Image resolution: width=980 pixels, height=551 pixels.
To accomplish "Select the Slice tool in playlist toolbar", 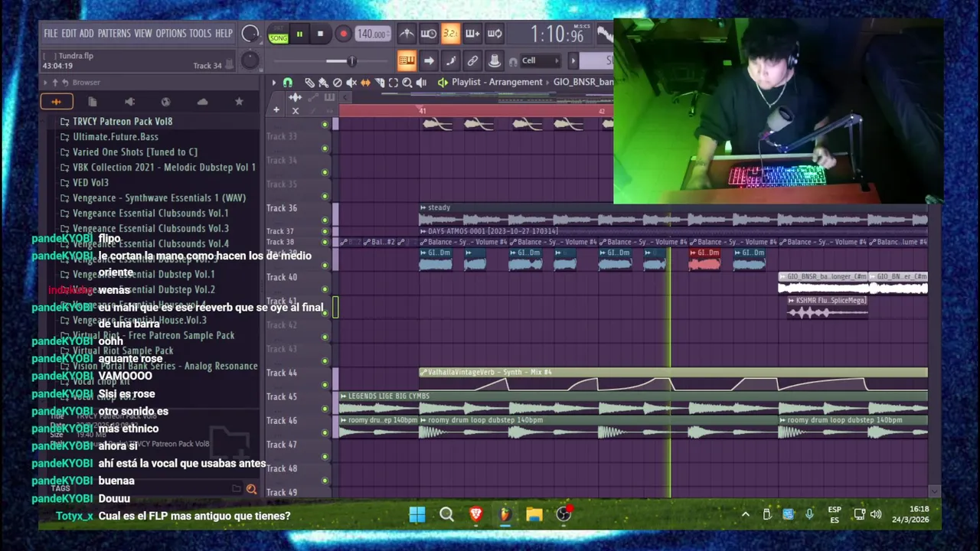I will (379, 83).
